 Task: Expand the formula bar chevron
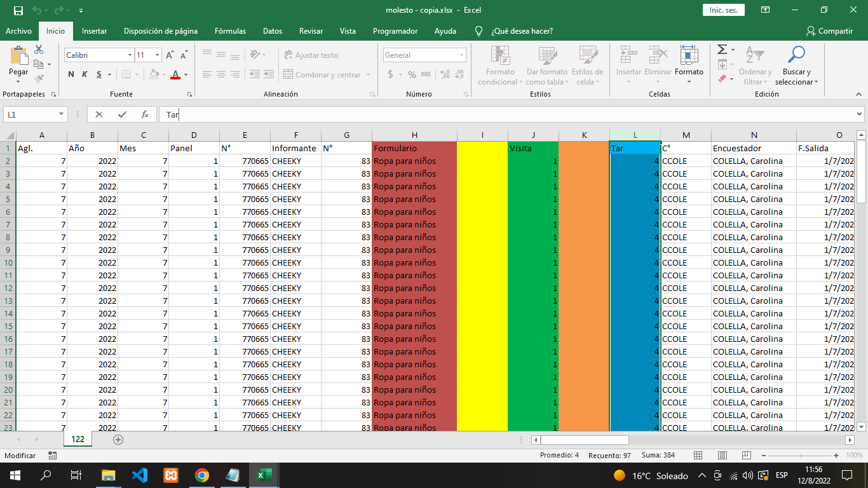860,114
